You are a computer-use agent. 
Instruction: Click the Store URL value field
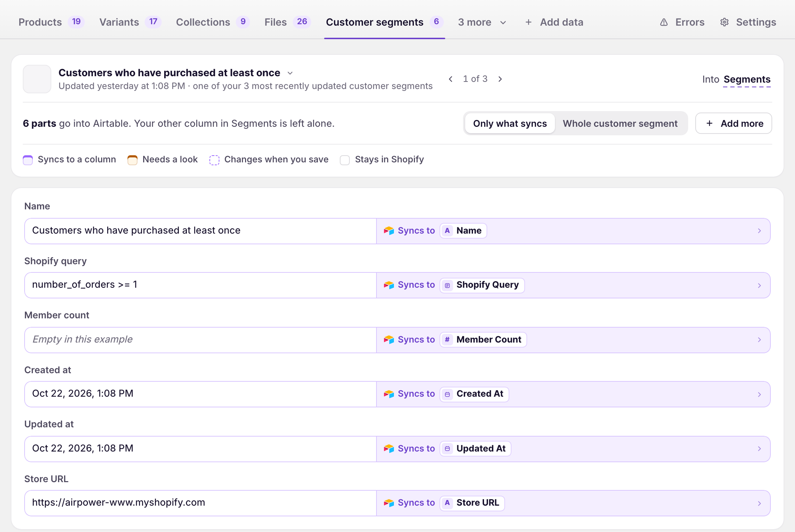tap(201, 503)
